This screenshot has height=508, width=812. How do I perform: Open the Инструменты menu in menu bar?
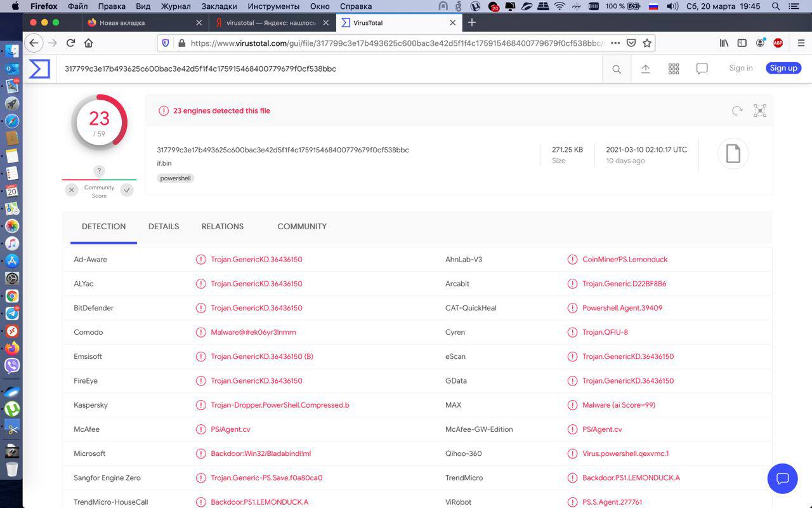[273, 6]
